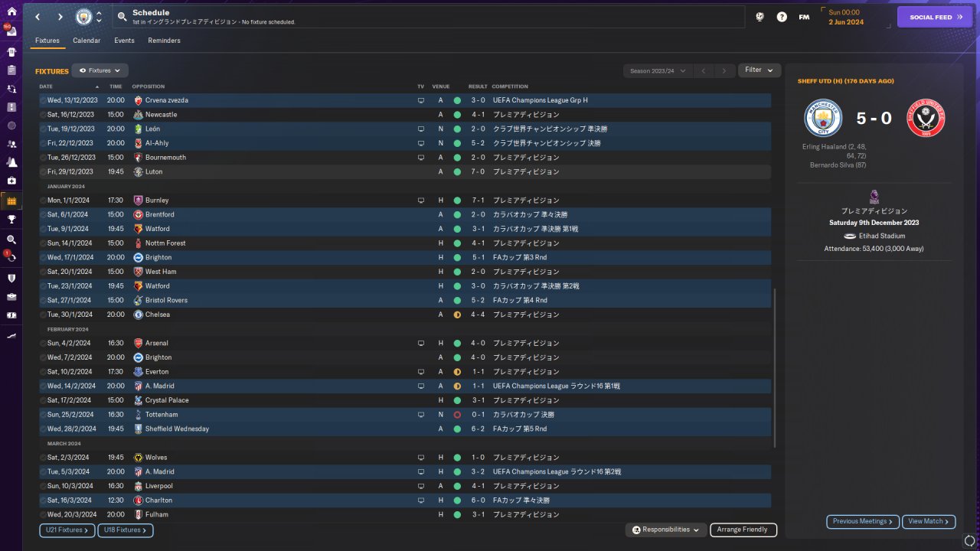
Task: Click the large Manchester City crest in match panel
Action: coord(823,118)
